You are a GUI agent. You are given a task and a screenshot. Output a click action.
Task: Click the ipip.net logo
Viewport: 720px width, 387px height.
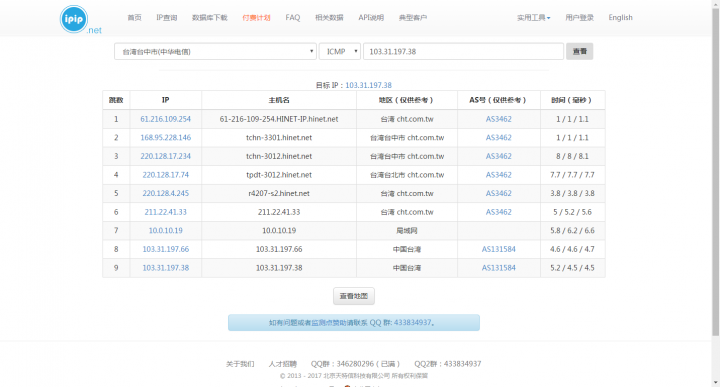[x=80, y=20]
